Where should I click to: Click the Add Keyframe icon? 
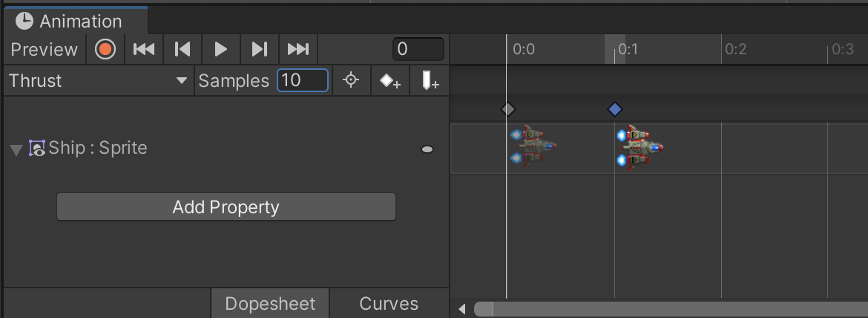click(x=390, y=81)
